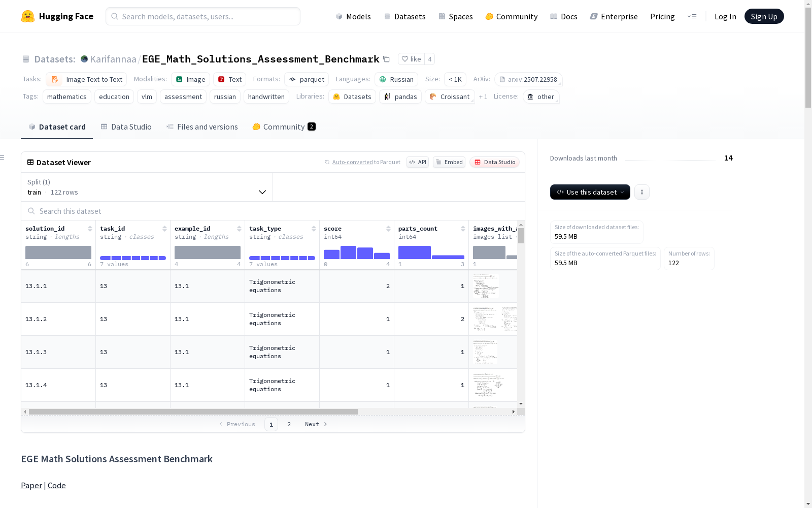Open the API button in Dataset Viewer
812x508 pixels.
(x=418, y=162)
